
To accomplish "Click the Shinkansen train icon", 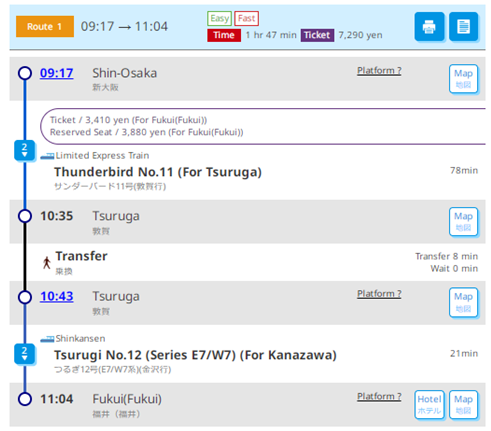I will pyautogui.click(x=47, y=339).
